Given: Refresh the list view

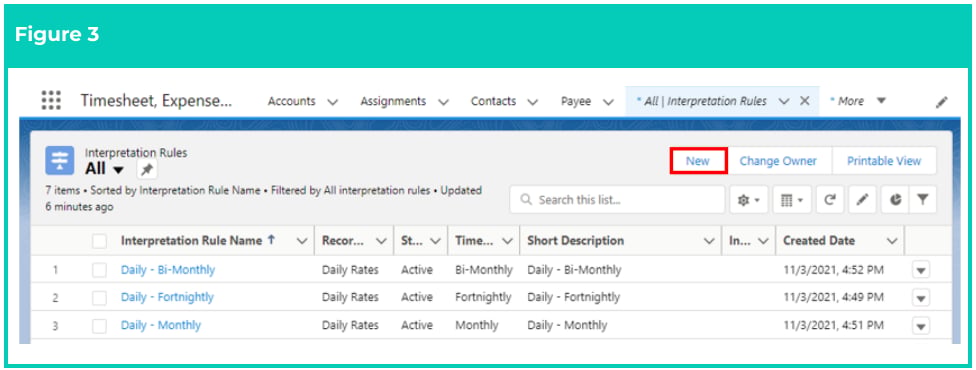Looking at the screenshot, I should pos(830,200).
